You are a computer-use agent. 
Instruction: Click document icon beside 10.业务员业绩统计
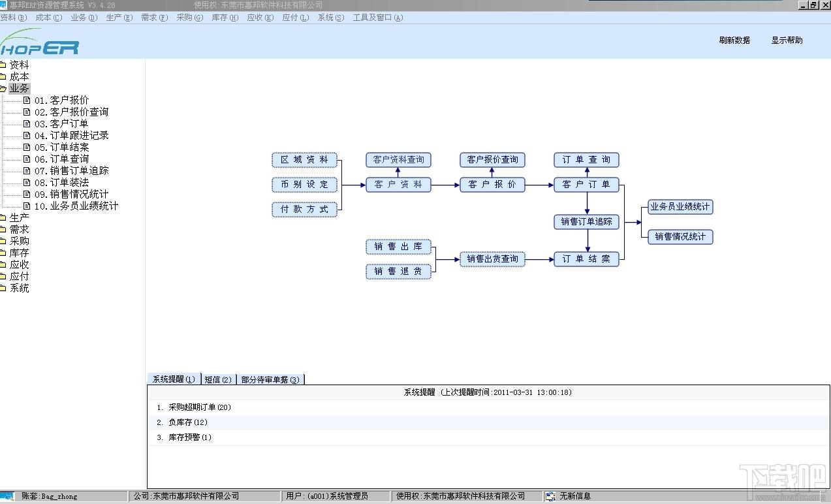27,206
